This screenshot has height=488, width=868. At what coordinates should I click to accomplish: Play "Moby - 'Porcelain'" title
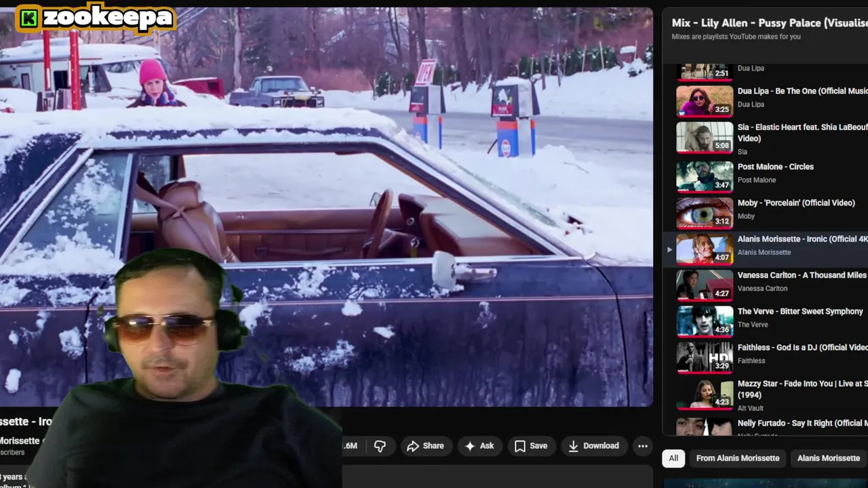coord(796,203)
